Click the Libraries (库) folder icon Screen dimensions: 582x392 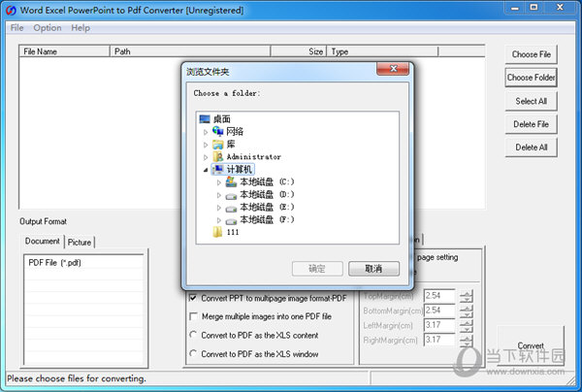(x=218, y=144)
